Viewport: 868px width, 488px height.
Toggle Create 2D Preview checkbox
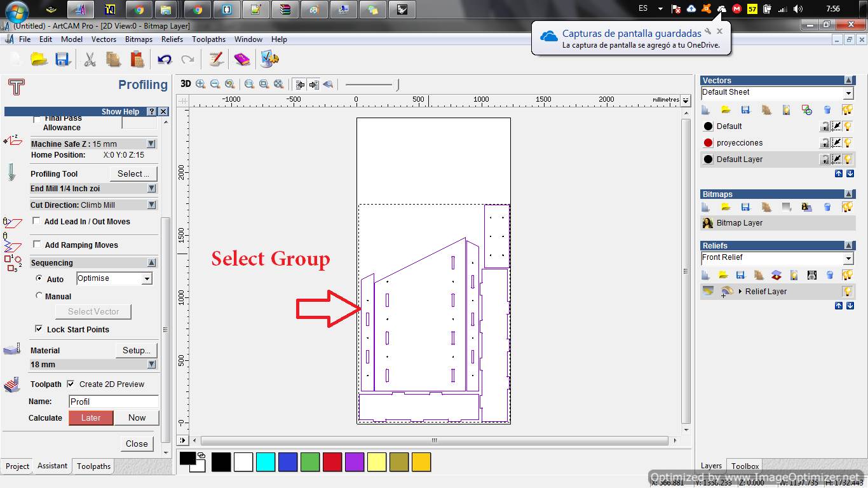[x=71, y=384]
